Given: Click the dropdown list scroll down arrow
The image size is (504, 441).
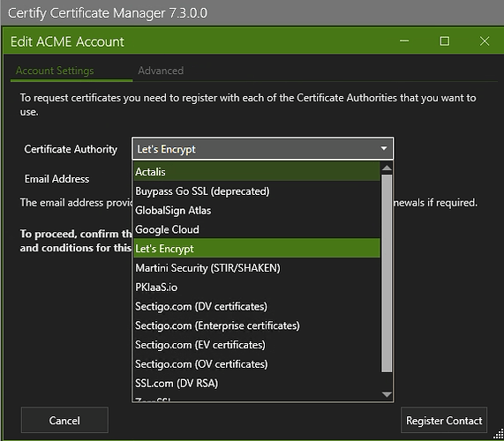Looking at the screenshot, I should click(x=387, y=394).
